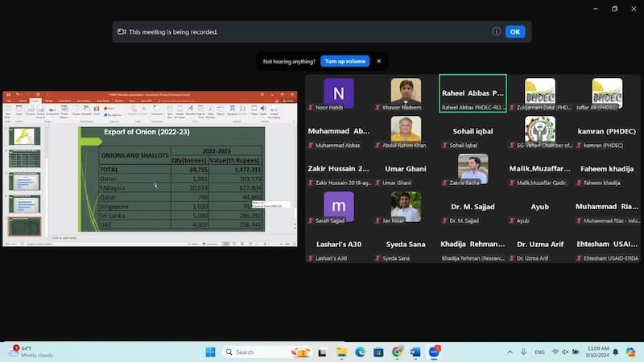This screenshot has height=362, width=644.
Task: Switch to the Zoom taskbar icon
Action: pos(435,352)
